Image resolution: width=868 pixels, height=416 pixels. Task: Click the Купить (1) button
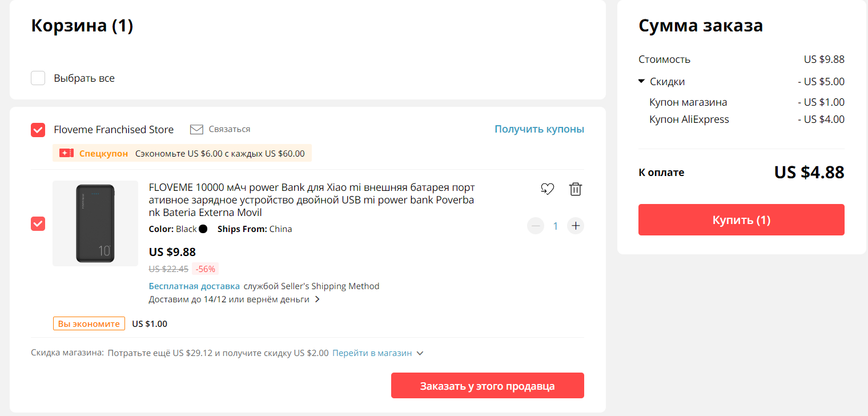pyautogui.click(x=741, y=220)
